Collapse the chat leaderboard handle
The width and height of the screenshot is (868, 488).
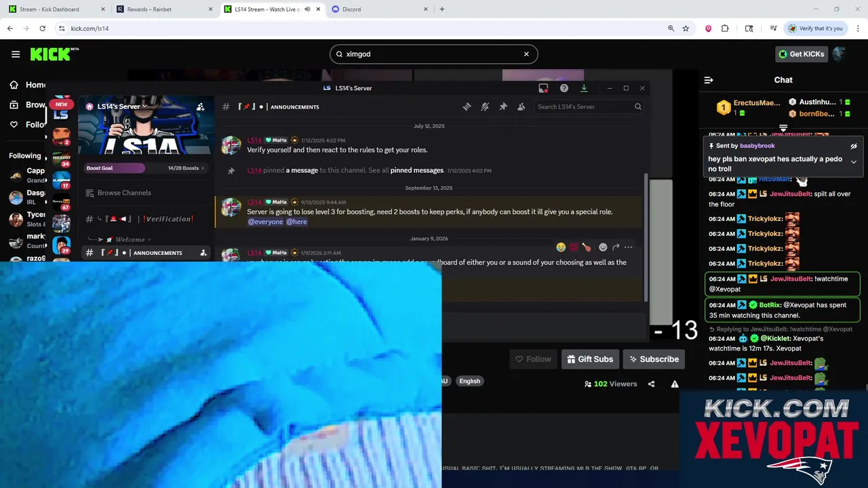click(783, 127)
